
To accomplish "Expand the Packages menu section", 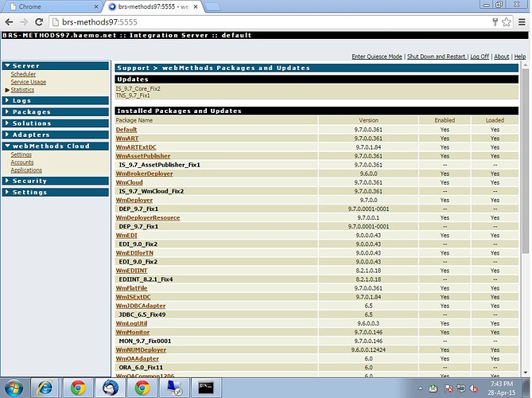I will [x=56, y=111].
